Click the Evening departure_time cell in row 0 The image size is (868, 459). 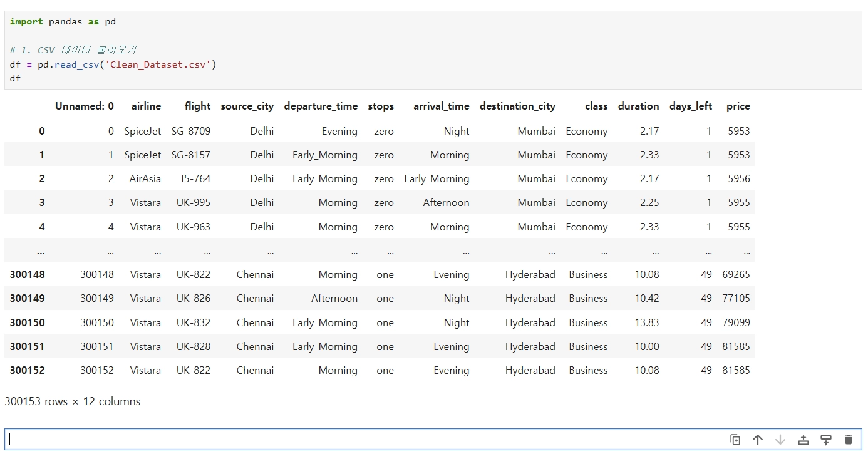coord(339,132)
